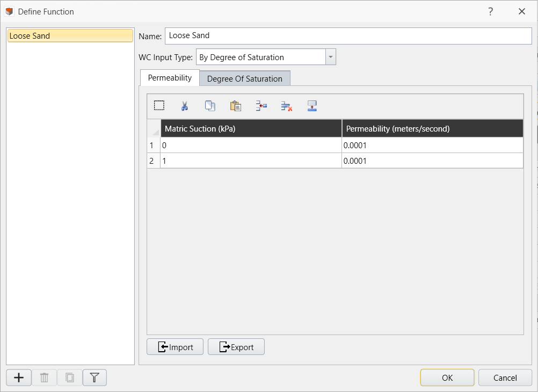Click the Copy icon in table toolbar
This screenshot has width=538, height=392.
[210, 106]
